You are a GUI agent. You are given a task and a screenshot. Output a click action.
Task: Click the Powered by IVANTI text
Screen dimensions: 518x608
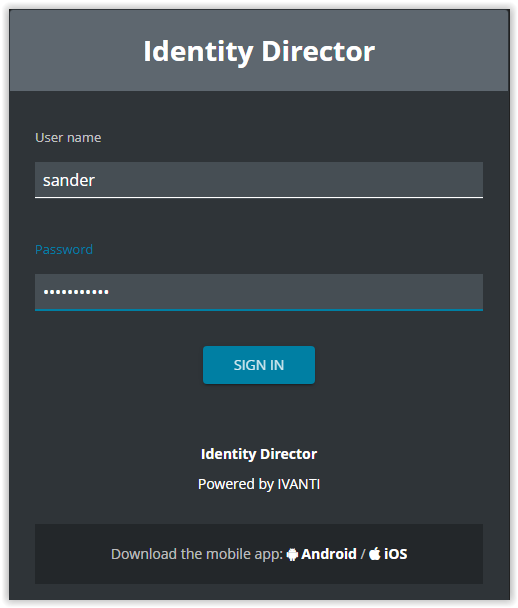259,484
